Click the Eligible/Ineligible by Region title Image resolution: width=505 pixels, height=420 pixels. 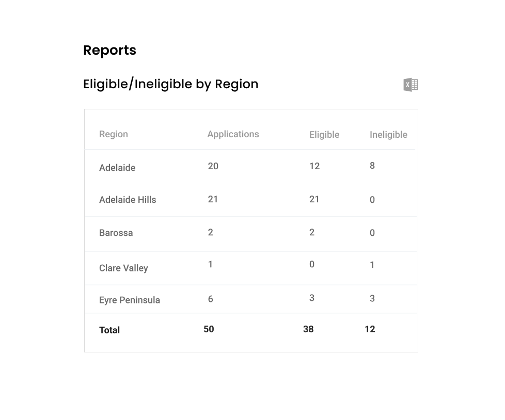tap(170, 84)
